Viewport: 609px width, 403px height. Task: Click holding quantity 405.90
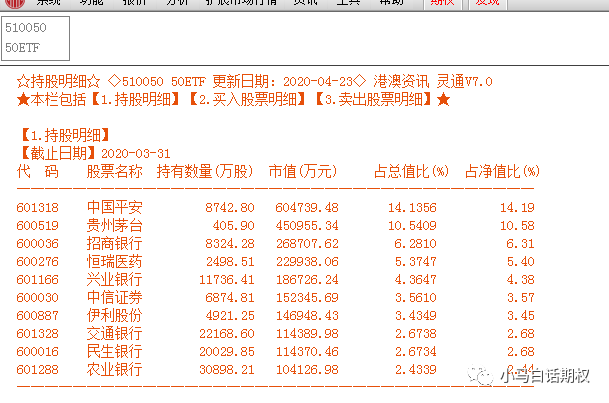coord(233,226)
